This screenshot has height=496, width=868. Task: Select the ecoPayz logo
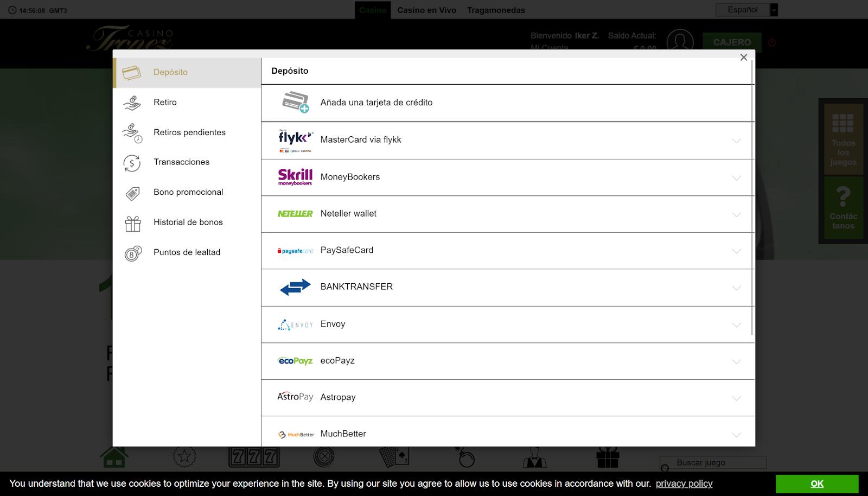click(295, 361)
